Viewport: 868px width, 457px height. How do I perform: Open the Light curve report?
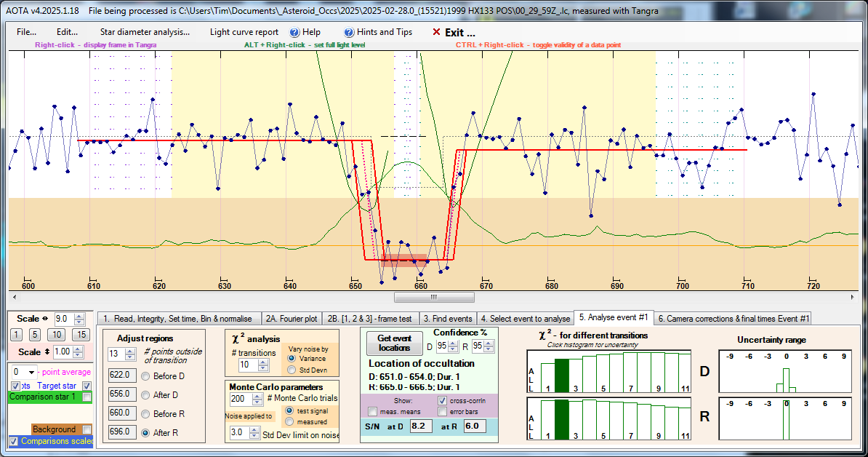[244, 32]
